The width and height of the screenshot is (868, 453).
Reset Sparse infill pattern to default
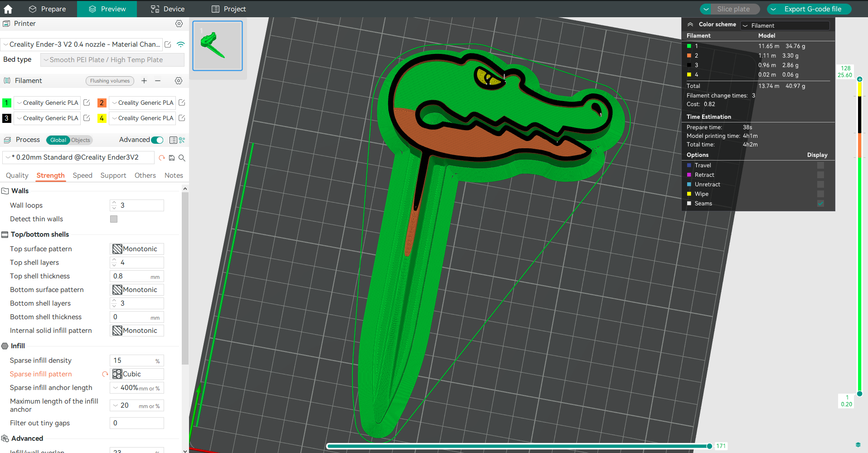coord(105,374)
